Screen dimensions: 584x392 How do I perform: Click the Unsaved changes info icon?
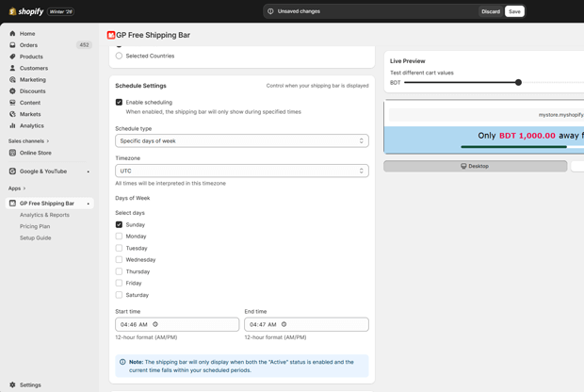pyautogui.click(x=270, y=11)
